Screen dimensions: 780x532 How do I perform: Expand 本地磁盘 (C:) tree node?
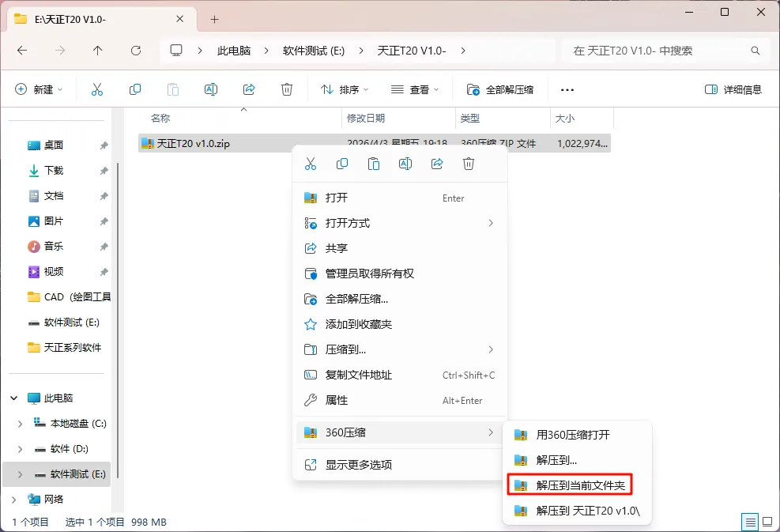(20, 424)
